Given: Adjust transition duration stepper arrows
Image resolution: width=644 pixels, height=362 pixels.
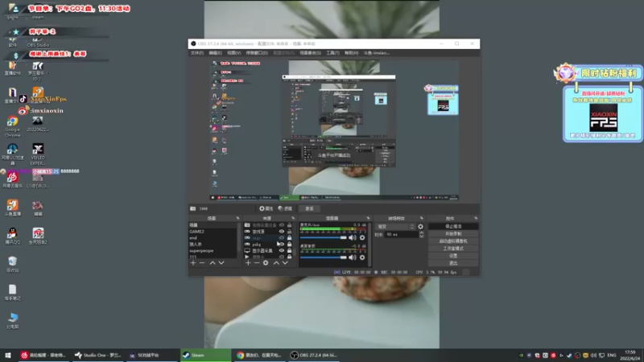Looking at the screenshot, I should pyautogui.click(x=421, y=234).
